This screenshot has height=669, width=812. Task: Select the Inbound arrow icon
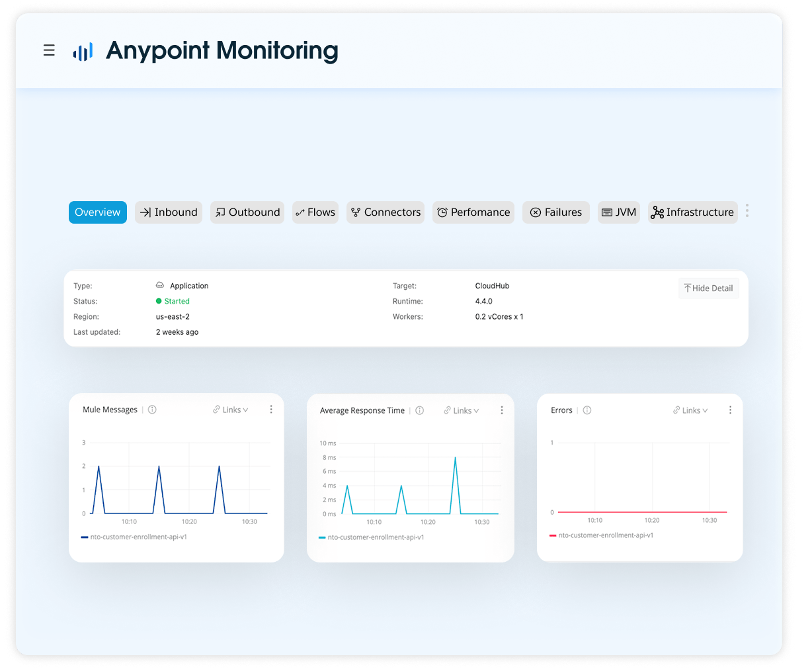coord(147,212)
